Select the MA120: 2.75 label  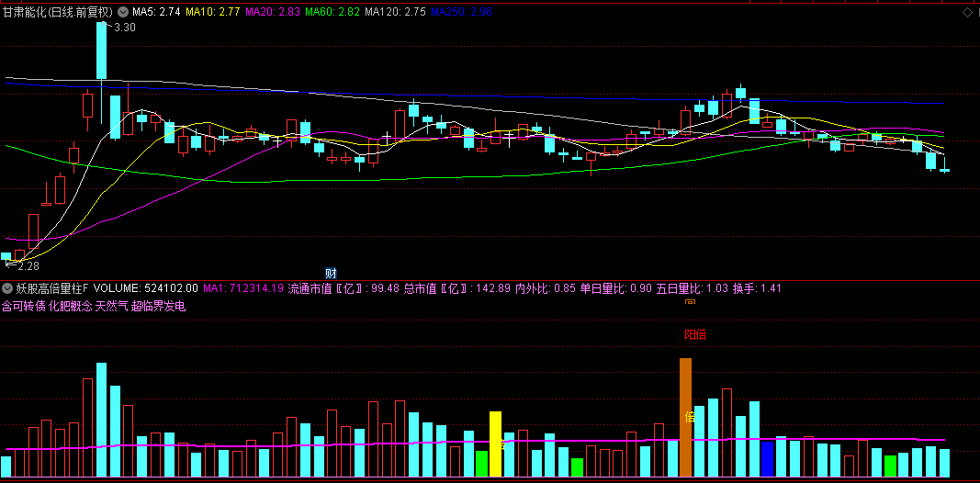(x=396, y=11)
